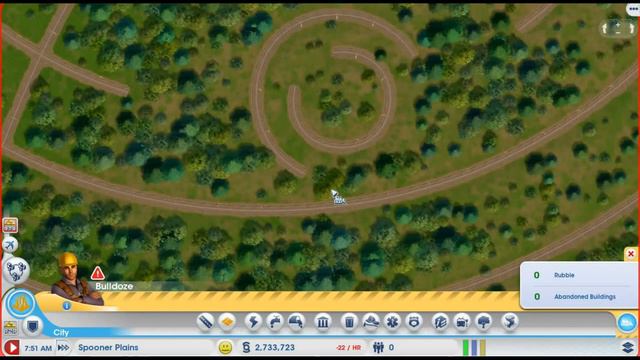Viewport: 640px width, 360px height.
Task: Click the camera rotate controls top-right
Action: [618, 28]
